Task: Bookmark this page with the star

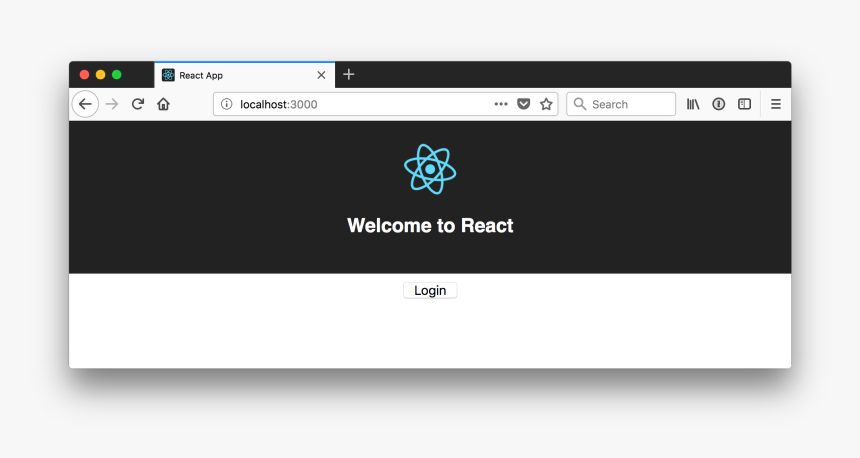Action: click(546, 104)
